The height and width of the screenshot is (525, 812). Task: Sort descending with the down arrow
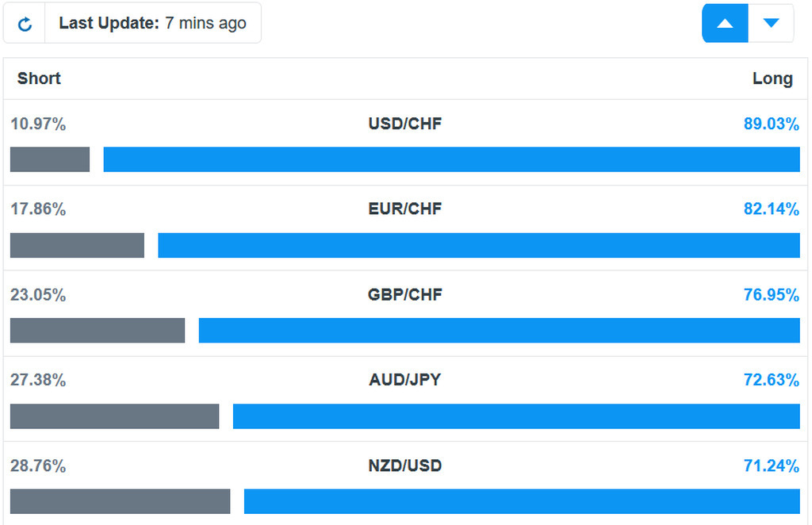point(771,24)
